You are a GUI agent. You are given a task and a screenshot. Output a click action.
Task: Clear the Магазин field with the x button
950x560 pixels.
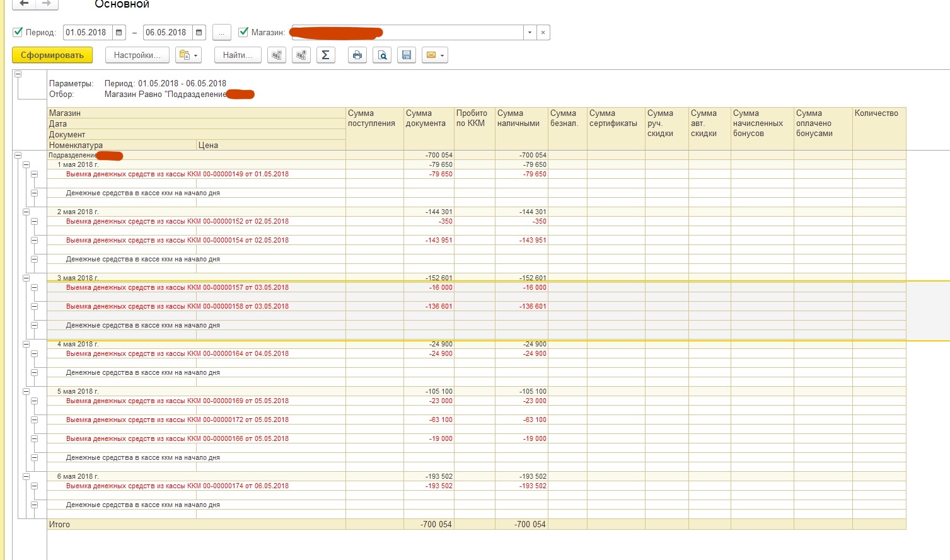click(543, 33)
